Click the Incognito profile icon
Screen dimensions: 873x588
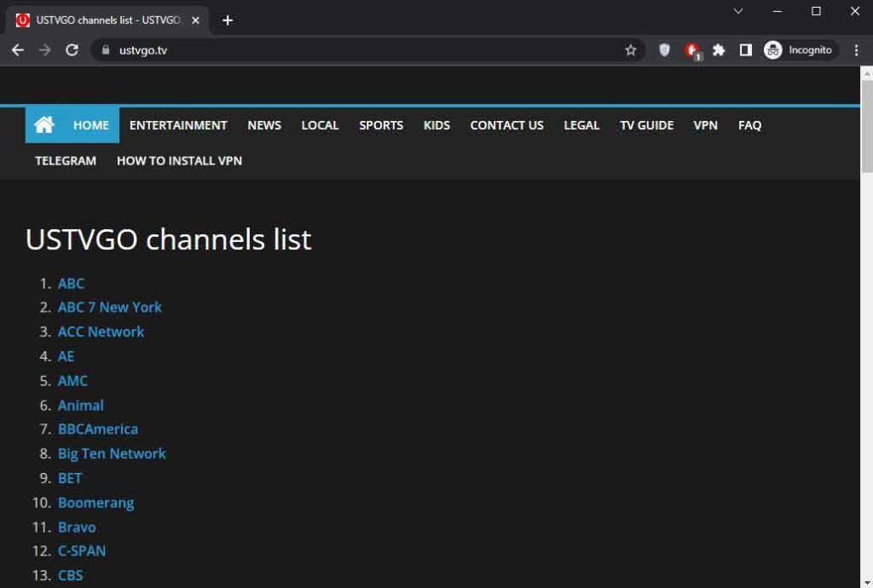point(772,49)
